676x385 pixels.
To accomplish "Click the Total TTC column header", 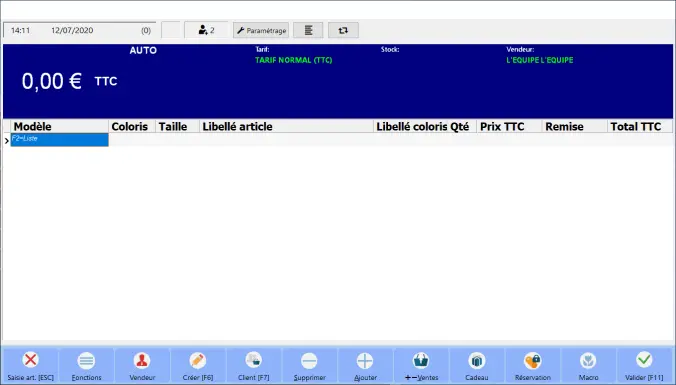I will 640,126.
